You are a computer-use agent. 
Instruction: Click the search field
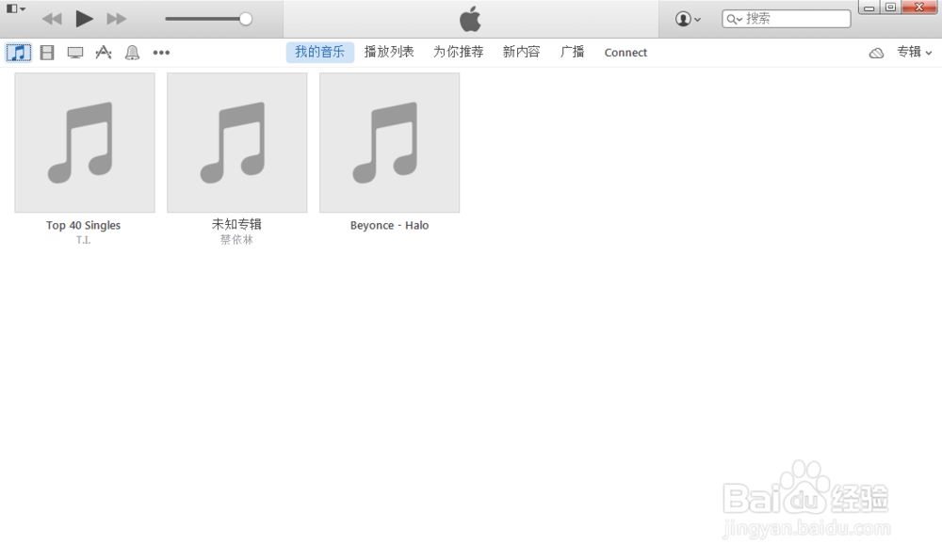[x=786, y=19]
